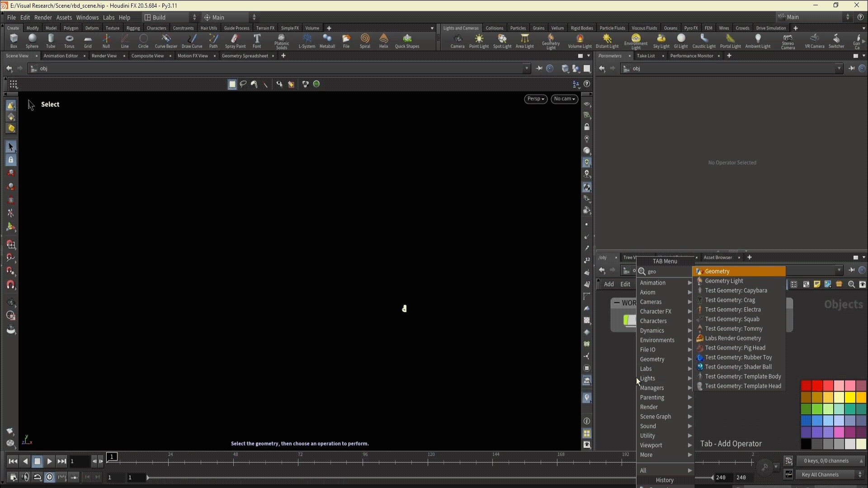Open the Persp viewport dropdown
868x488 pixels.
pos(536,99)
